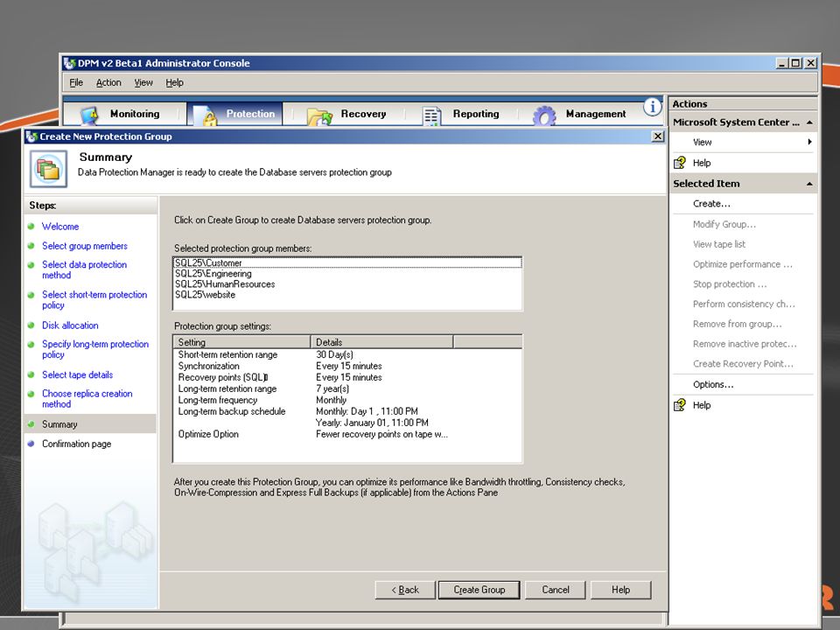The height and width of the screenshot is (630, 840).
Task: Select the Long-term retention range row
Action: click(x=347, y=388)
